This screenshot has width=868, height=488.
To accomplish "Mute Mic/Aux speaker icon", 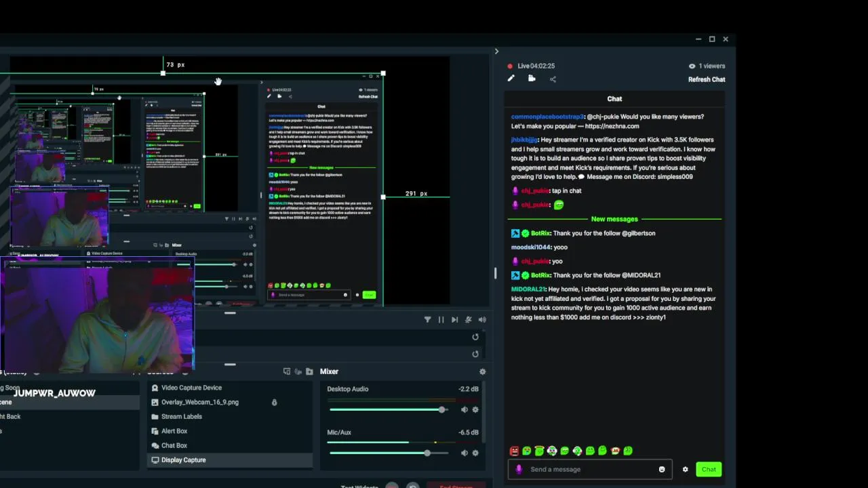I will coord(465,453).
